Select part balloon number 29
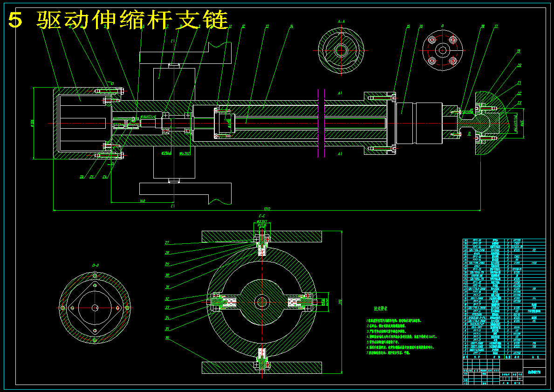The width and height of the screenshot is (554, 392). [x=167, y=264]
